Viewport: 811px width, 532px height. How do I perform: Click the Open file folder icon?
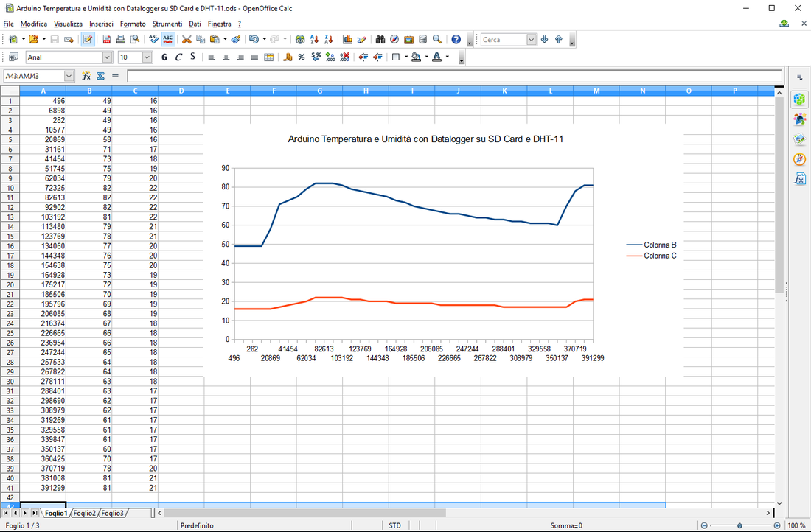coord(34,39)
